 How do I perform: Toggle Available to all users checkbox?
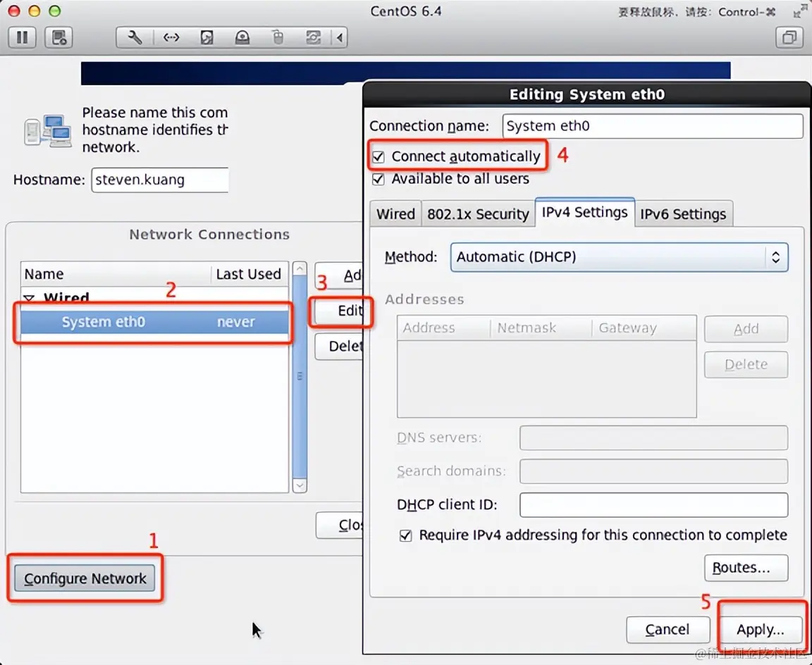pyautogui.click(x=379, y=179)
